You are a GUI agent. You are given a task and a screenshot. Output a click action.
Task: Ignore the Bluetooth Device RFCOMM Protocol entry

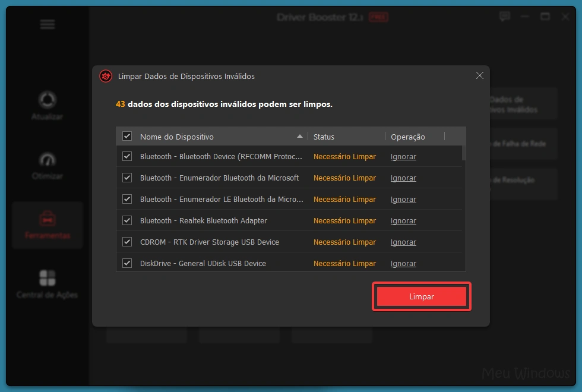[403, 156]
